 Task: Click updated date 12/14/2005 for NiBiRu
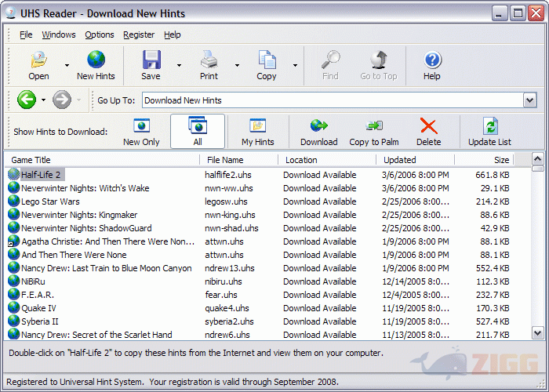[416, 281]
